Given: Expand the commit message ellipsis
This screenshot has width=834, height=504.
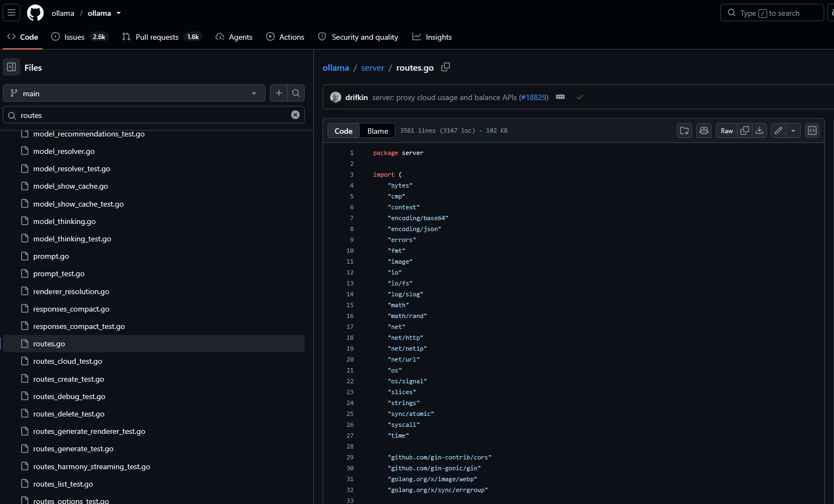Looking at the screenshot, I should [x=560, y=97].
